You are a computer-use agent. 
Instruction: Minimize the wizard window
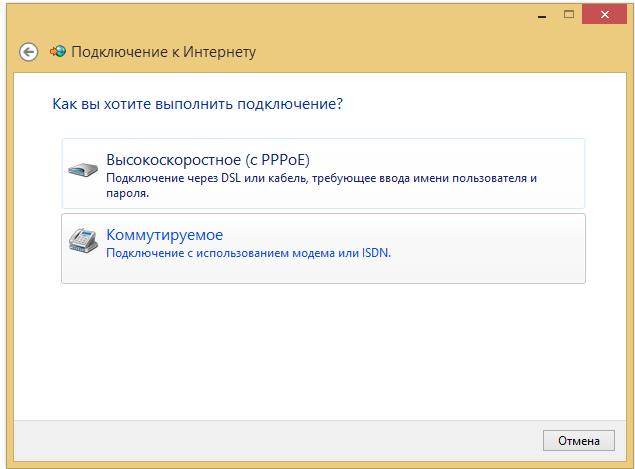pos(540,13)
